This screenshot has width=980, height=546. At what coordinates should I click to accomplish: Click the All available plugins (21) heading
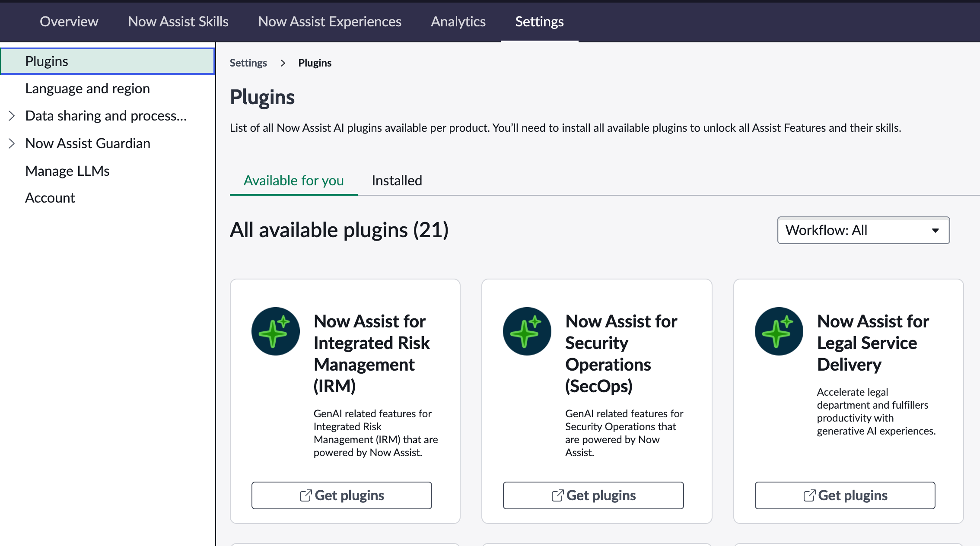tap(339, 230)
